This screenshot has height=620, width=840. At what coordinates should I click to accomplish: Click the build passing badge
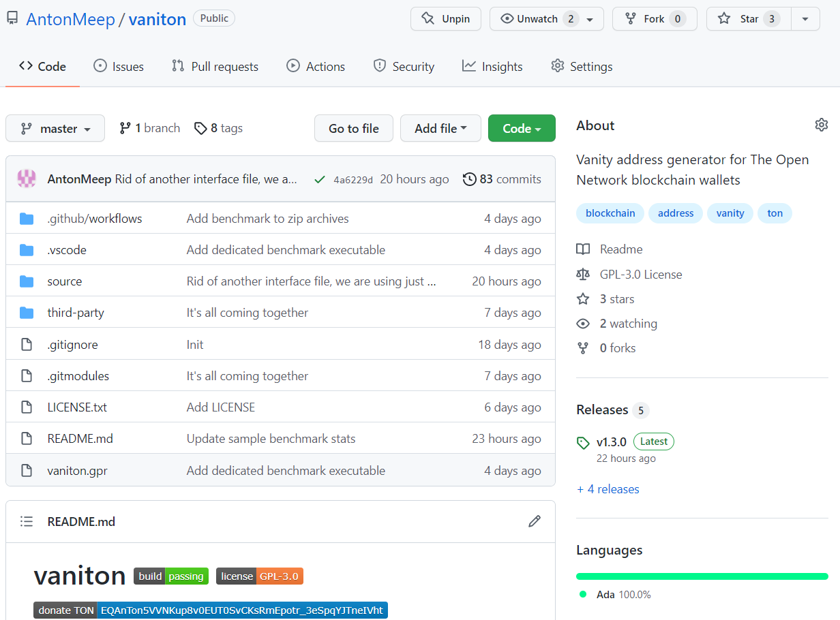pyautogui.click(x=171, y=576)
